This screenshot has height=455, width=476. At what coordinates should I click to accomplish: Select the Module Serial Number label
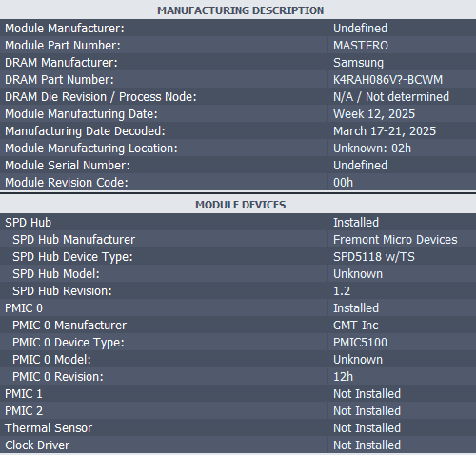(x=68, y=166)
